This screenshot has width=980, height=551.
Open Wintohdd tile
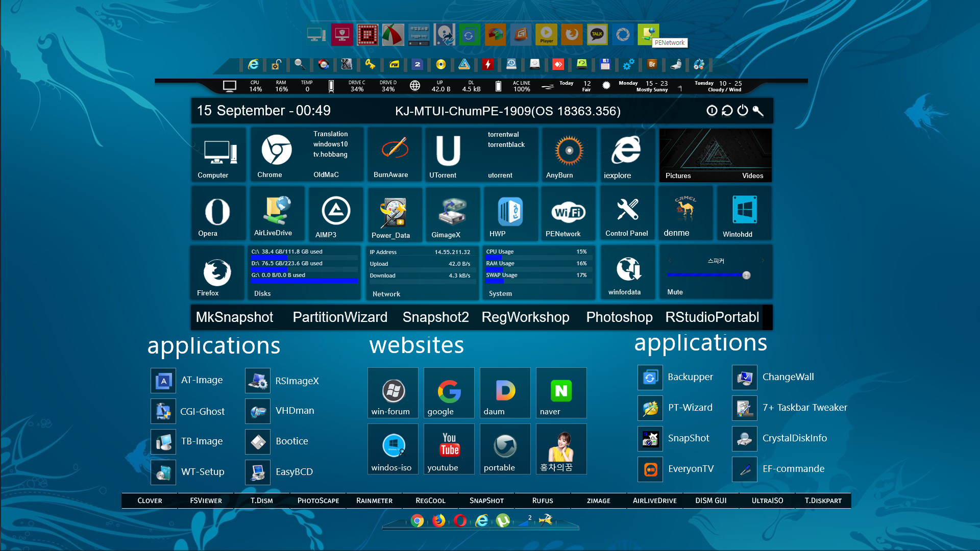744,213
